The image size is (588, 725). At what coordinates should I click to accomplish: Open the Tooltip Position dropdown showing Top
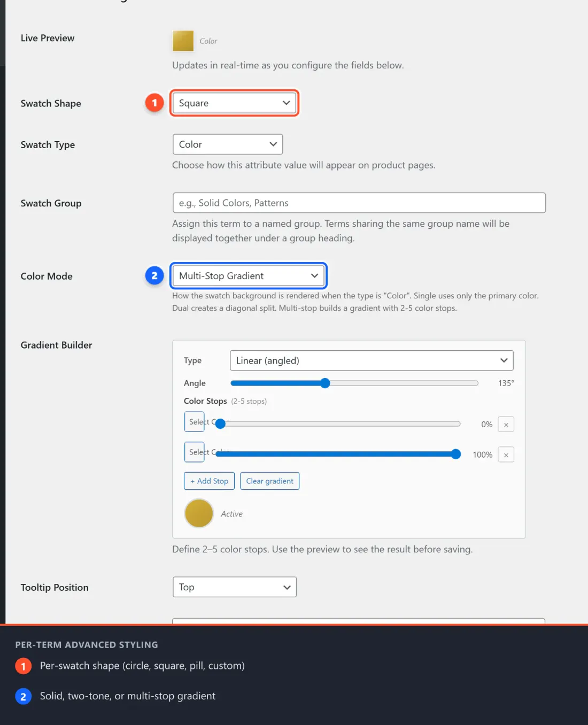(234, 587)
